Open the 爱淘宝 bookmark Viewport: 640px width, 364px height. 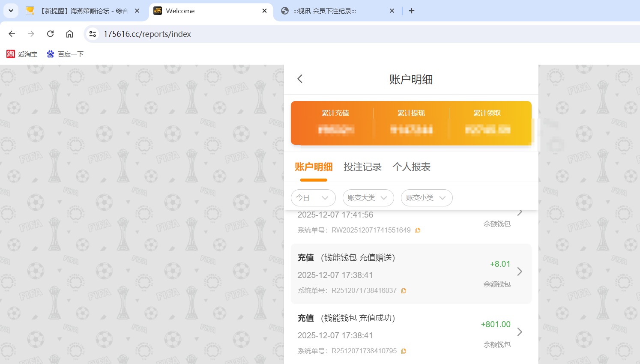tap(22, 54)
